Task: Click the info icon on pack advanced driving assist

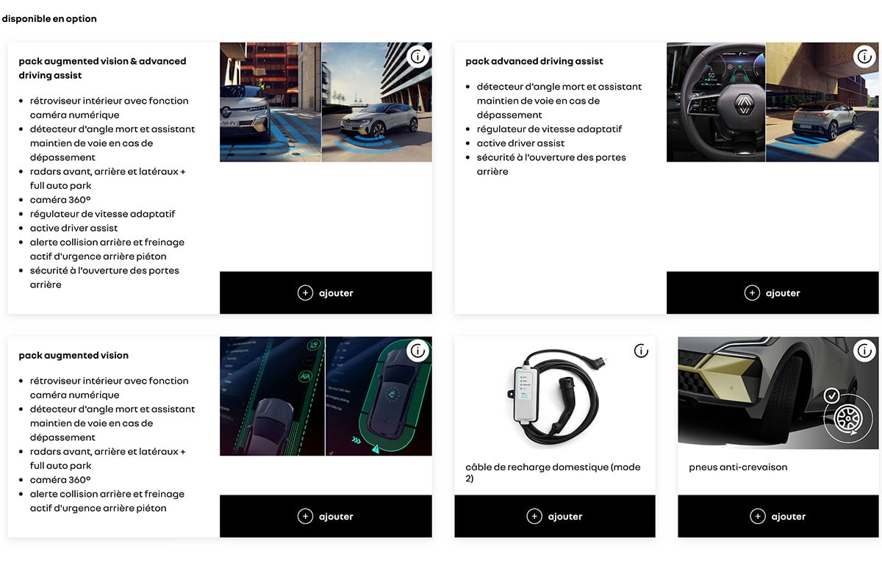Action: pyautogui.click(x=864, y=56)
